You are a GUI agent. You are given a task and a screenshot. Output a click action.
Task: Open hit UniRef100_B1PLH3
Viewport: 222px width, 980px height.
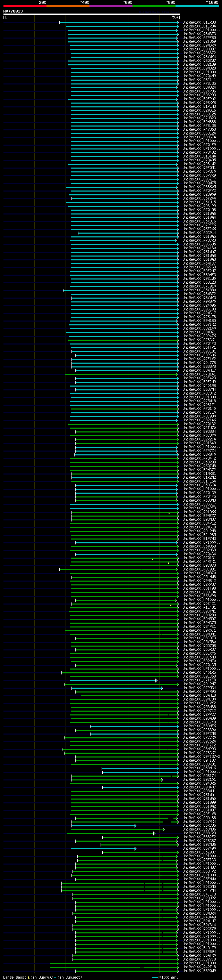[x=199, y=106]
